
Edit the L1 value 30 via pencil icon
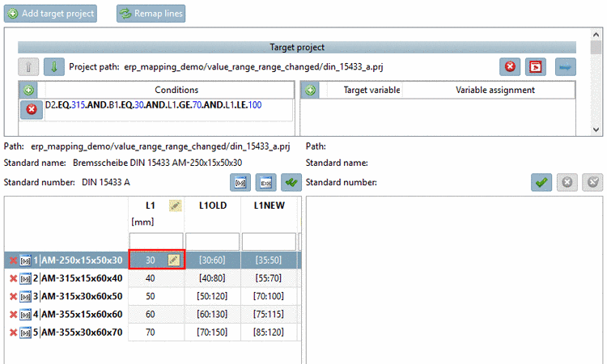[x=174, y=260]
